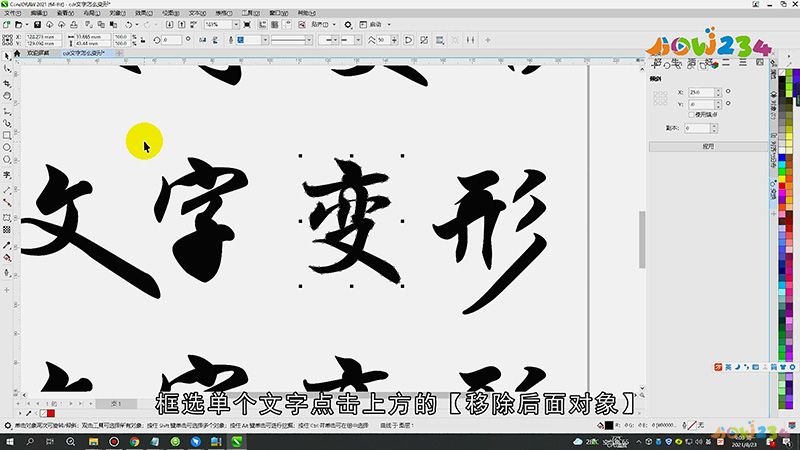Click the Undo arrow icon
This screenshot has height=450, width=800.
(129, 24)
